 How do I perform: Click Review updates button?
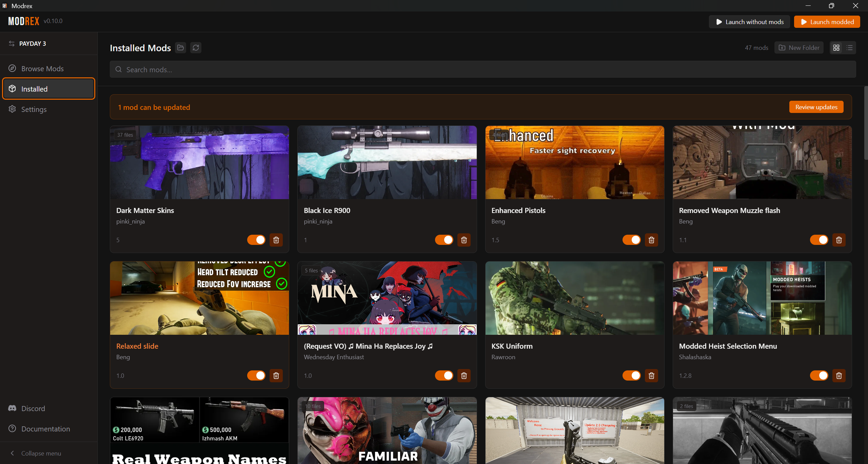click(x=816, y=107)
